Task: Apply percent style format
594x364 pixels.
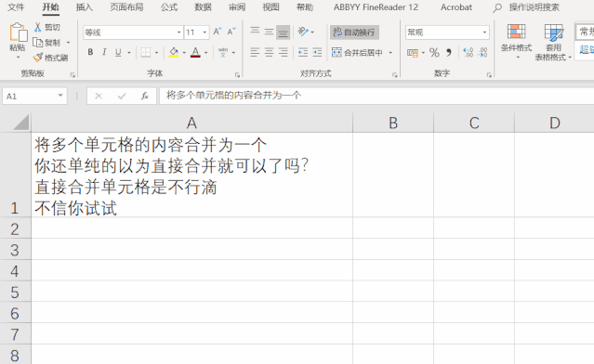Action: (434, 53)
